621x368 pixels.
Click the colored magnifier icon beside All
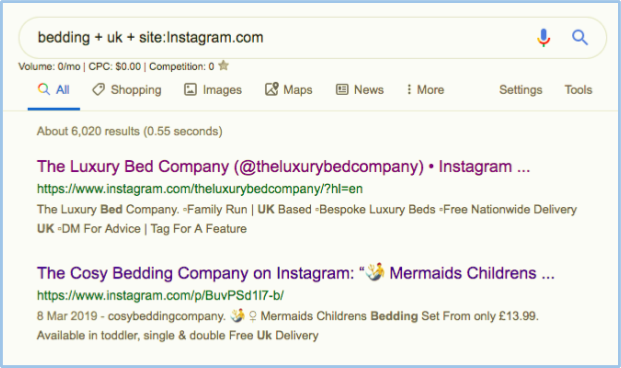pos(44,89)
